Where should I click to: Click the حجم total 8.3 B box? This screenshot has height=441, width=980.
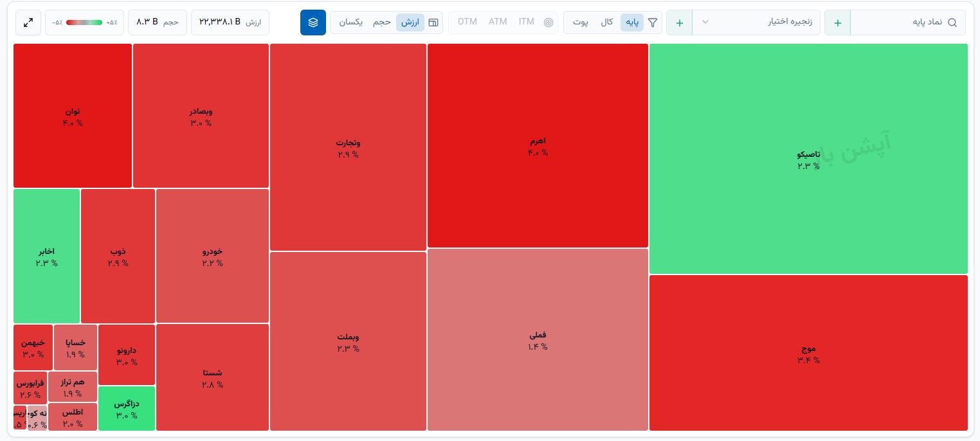pyautogui.click(x=158, y=22)
